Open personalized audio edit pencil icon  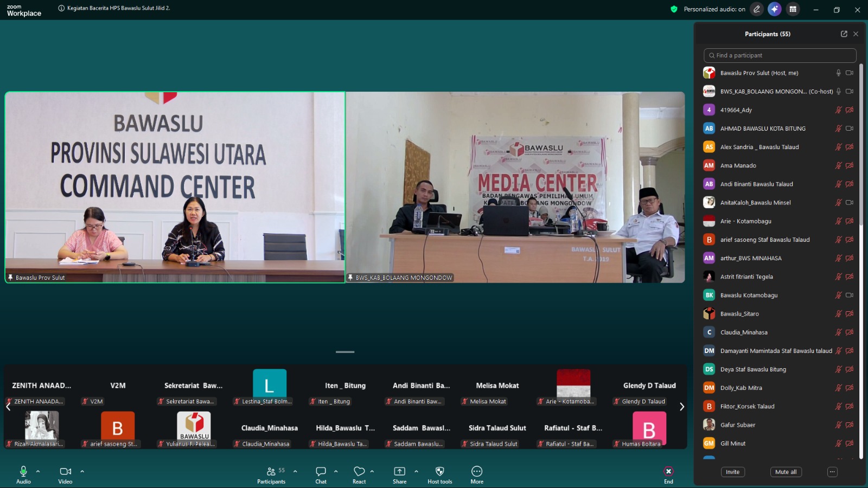point(756,9)
